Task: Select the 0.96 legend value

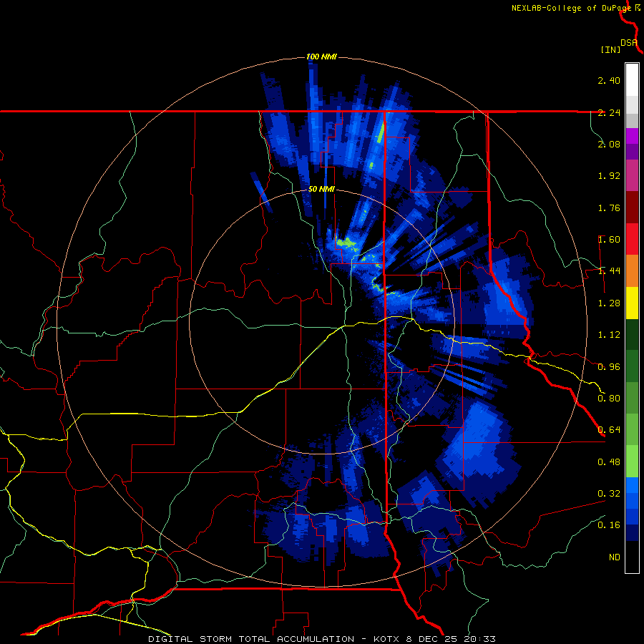Action: point(609,367)
